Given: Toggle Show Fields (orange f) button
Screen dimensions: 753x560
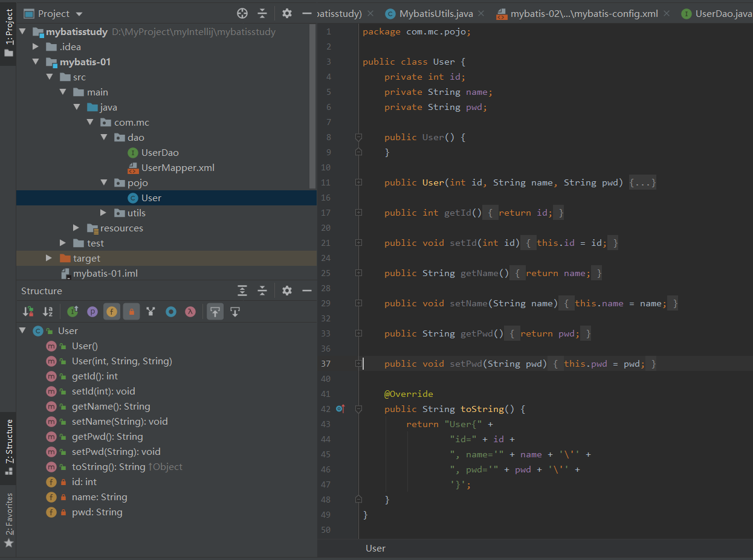Looking at the screenshot, I should (x=112, y=312).
